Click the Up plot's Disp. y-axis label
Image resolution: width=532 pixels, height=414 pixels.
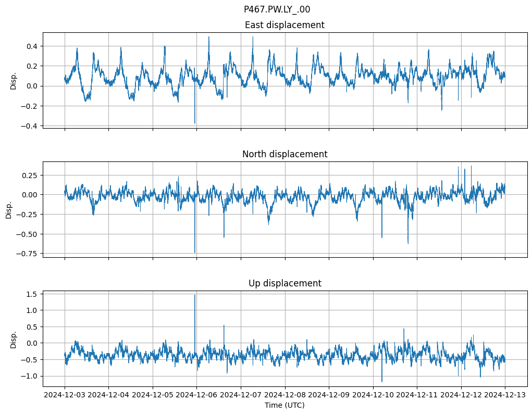pos(14,338)
